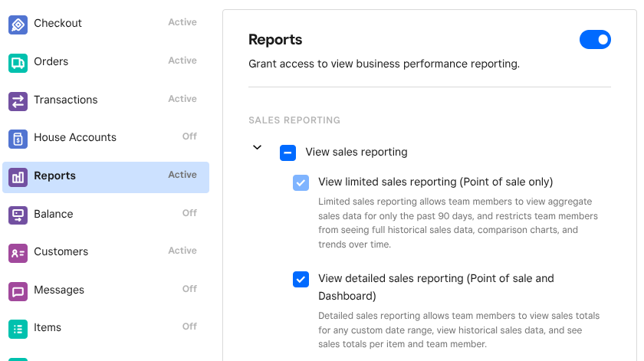Click the House Accounts icon

coord(18,139)
